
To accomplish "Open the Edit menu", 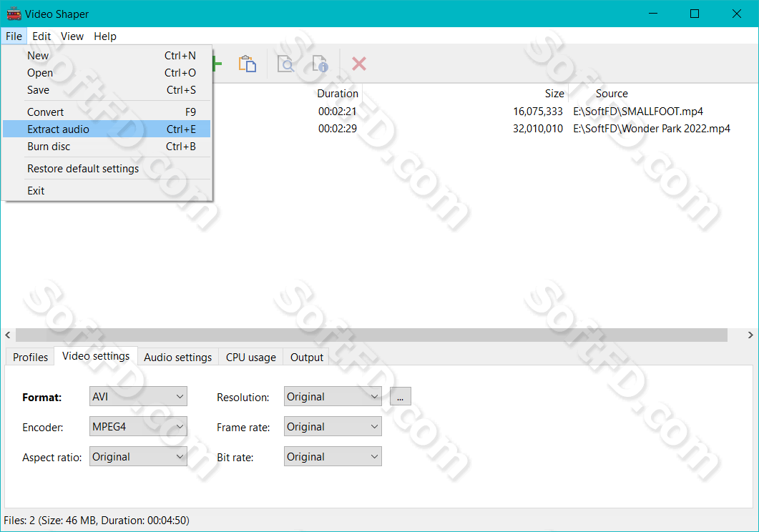I will (41, 36).
